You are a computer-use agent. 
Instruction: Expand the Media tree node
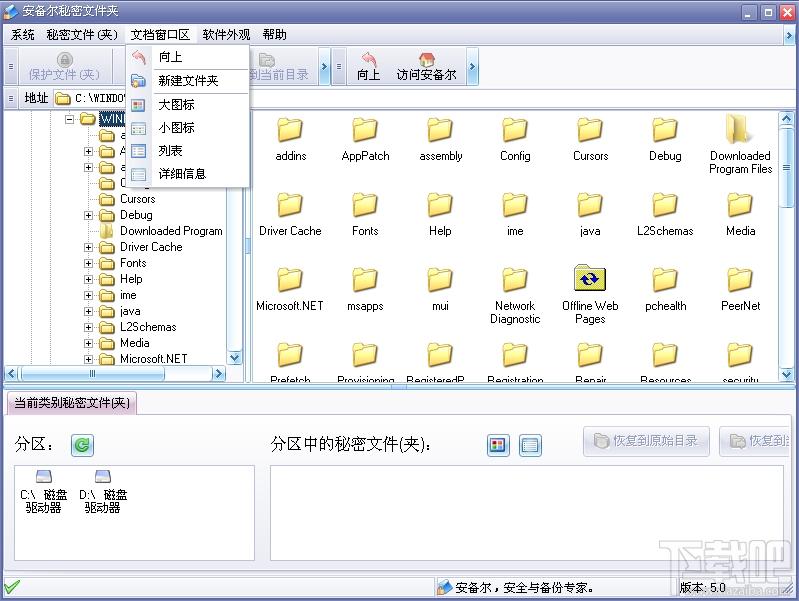89,343
